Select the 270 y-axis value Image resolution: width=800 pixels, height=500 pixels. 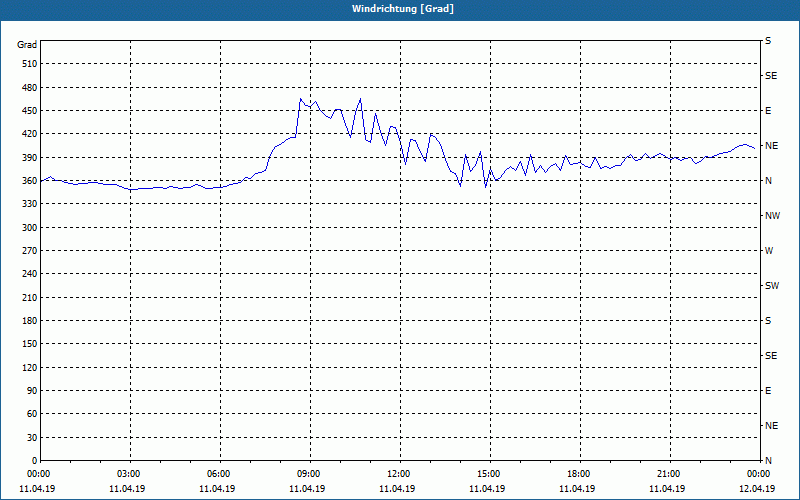(x=30, y=251)
